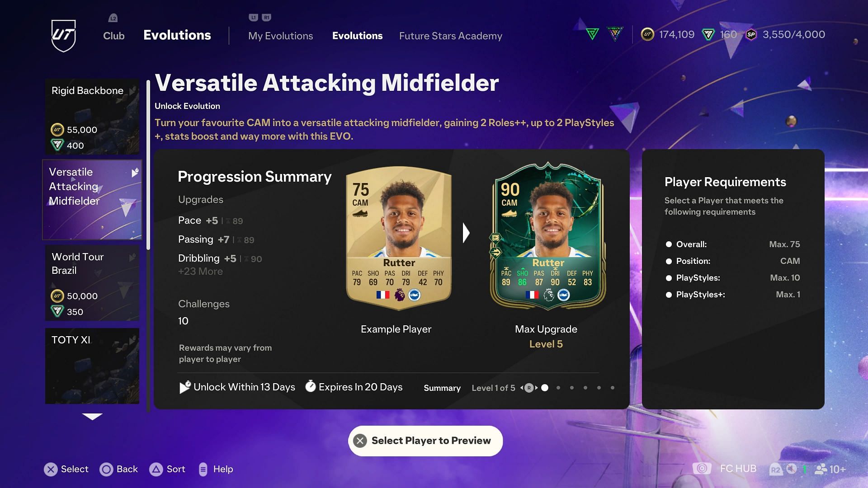Switch to My Evolutions tab
This screenshot has height=488, width=868.
tap(280, 36)
